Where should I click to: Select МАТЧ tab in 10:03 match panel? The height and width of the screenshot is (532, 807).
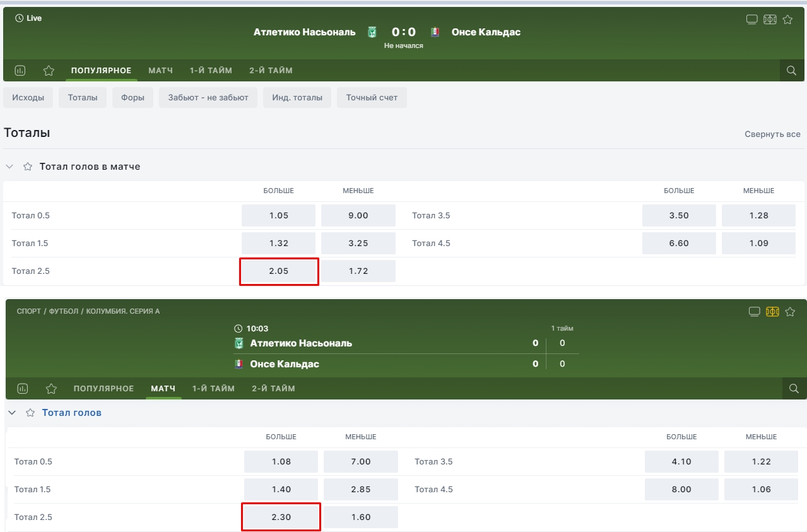[x=163, y=388]
